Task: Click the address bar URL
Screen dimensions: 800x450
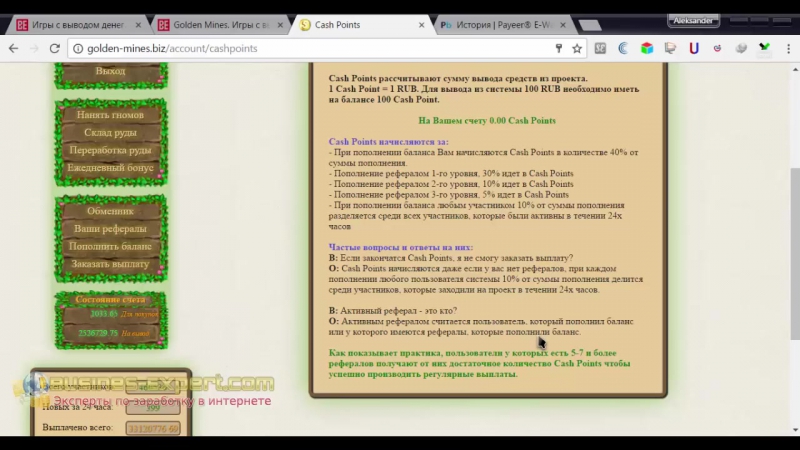Action: coord(172,48)
